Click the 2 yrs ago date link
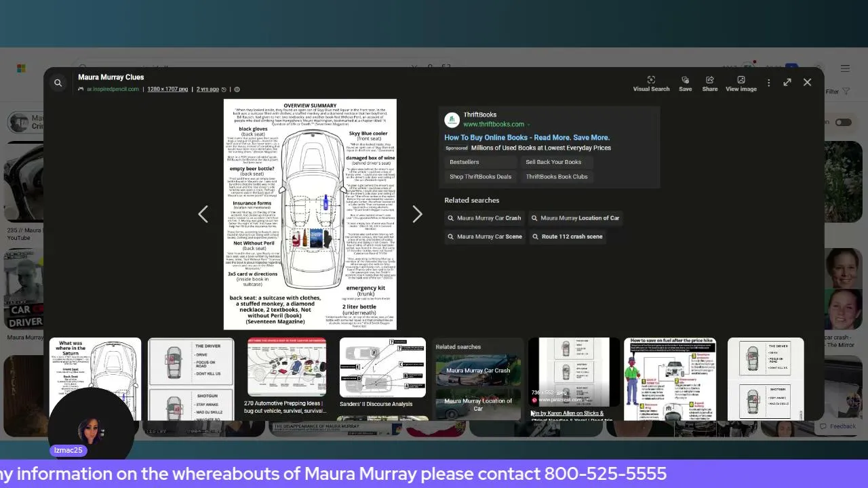The width and height of the screenshot is (868, 488). (208, 89)
